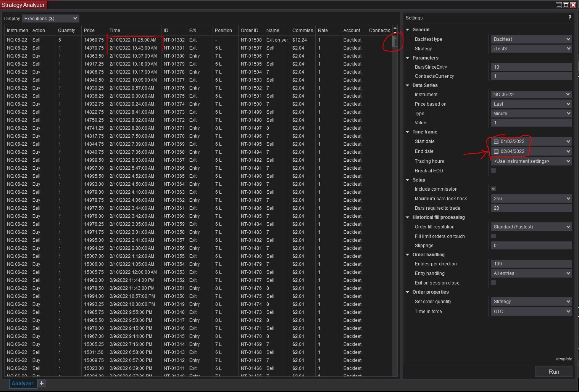Click the BarsSinceEntry value field
579x392 pixels.
click(531, 67)
